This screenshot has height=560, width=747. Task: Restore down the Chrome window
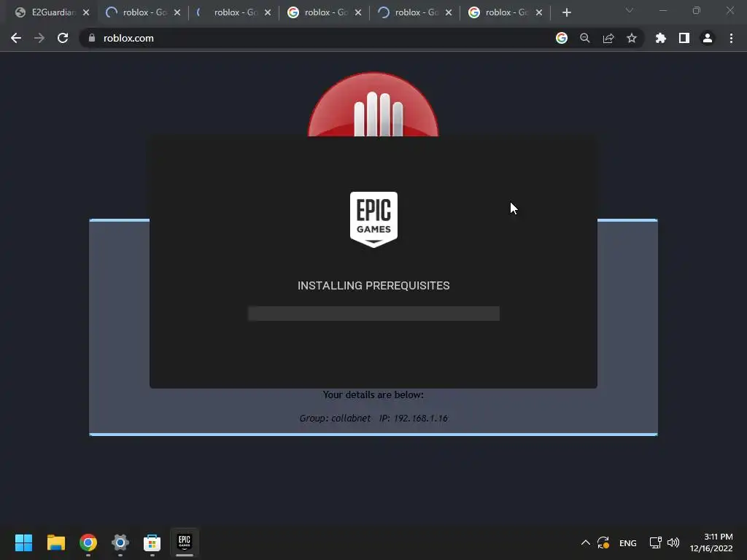(x=697, y=10)
